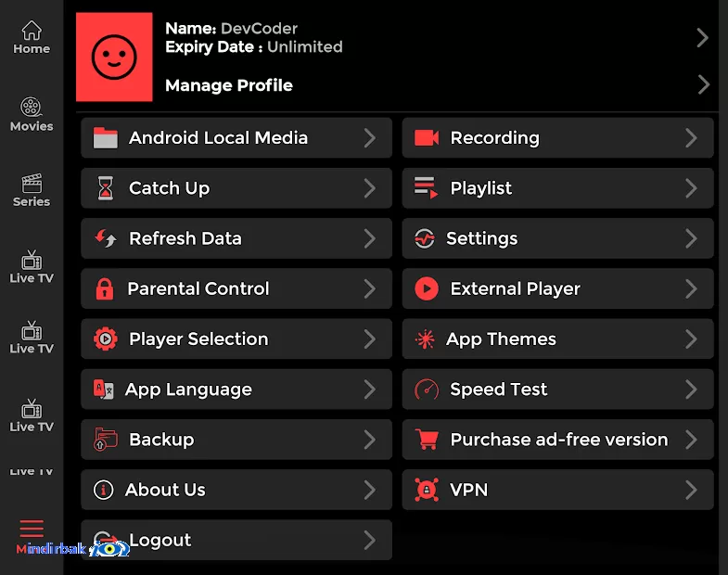Viewport: 728px width, 575px height.
Task: Open the Parental Control chevron
Action: tap(370, 289)
